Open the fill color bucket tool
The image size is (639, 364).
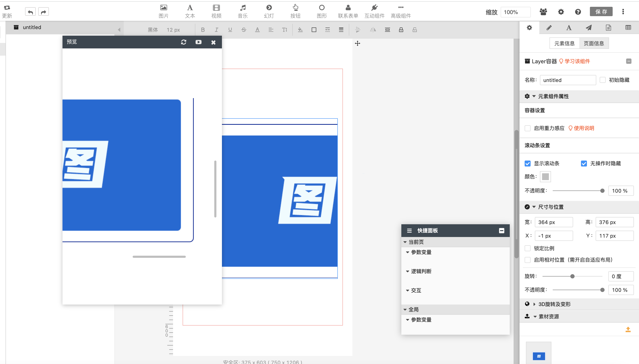pos(300,30)
